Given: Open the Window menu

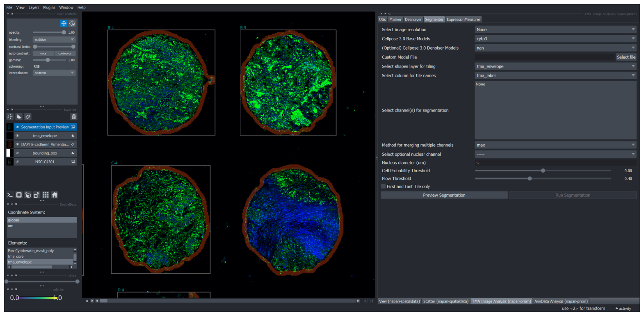Looking at the screenshot, I should (66, 7).
